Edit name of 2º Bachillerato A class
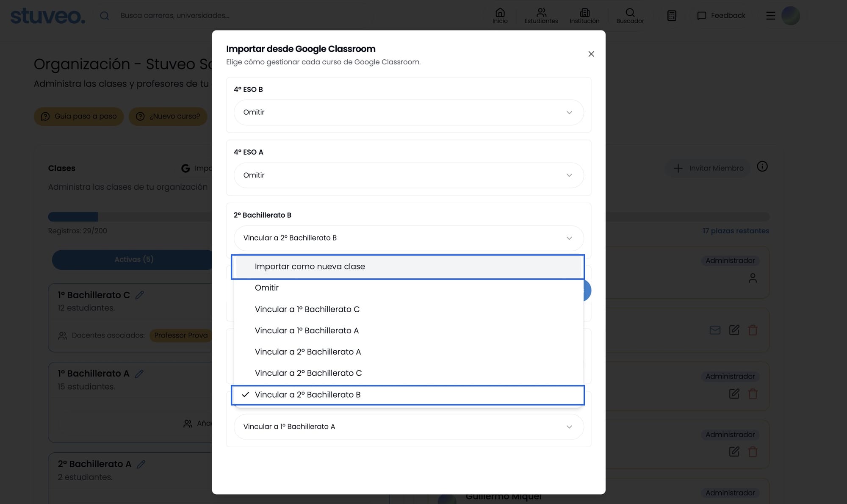The width and height of the screenshot is (847, 504). point(141,464)
